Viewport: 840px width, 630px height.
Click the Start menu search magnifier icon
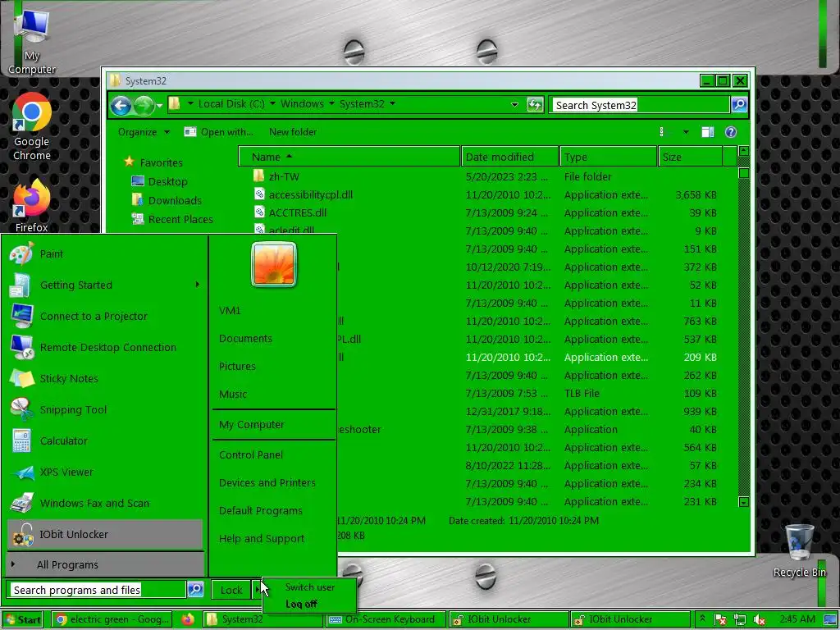click(195, 589)
